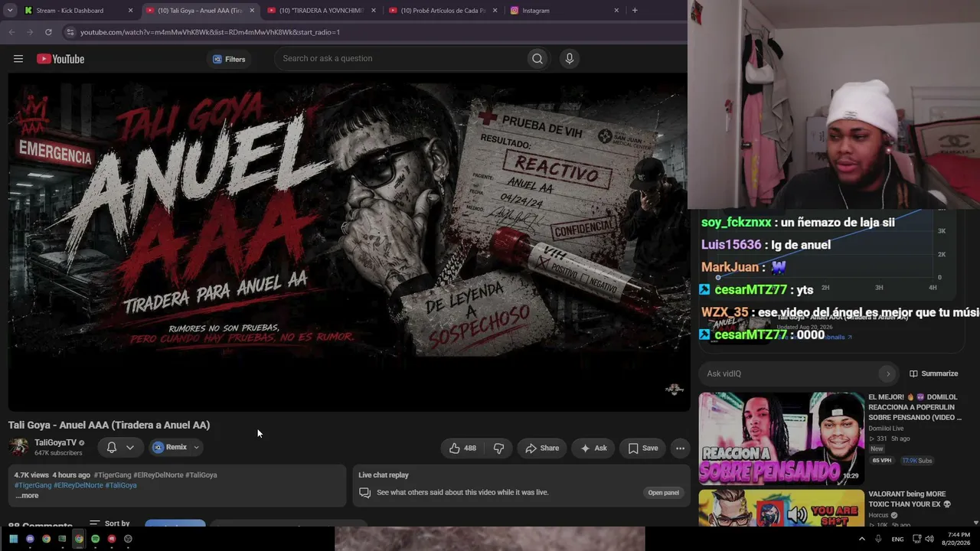The height and width of the screenshot is (551, 980).
Task: Open the blue #ElReyDelNorte hashtag link
Action: point(78,485)
